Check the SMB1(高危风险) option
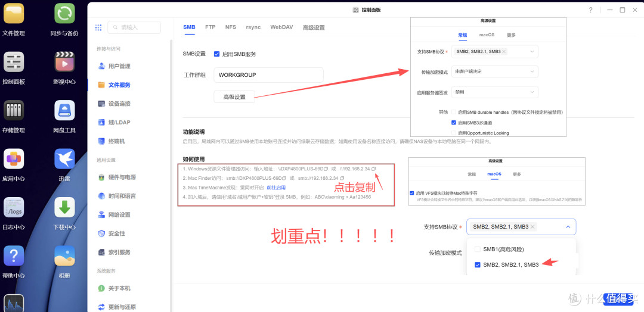644x312 pixels. pos(477,249)
